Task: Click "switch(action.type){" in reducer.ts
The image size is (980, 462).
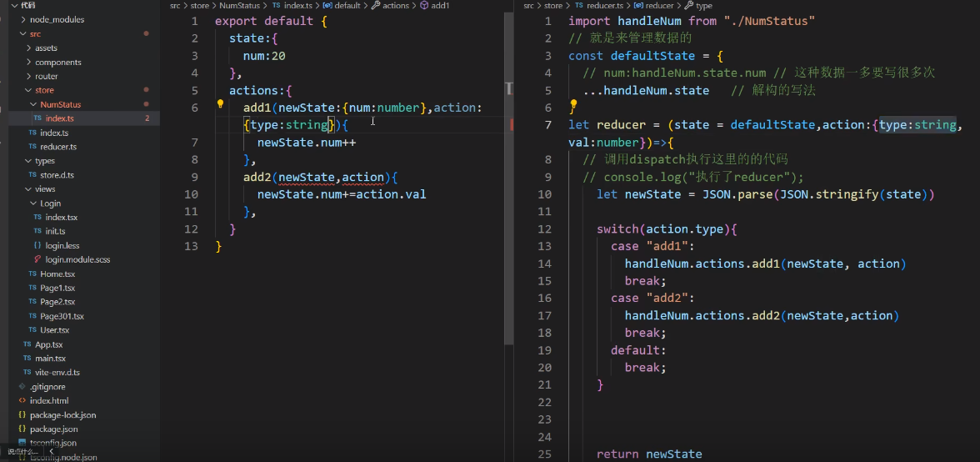Action: tap(667, 229)
